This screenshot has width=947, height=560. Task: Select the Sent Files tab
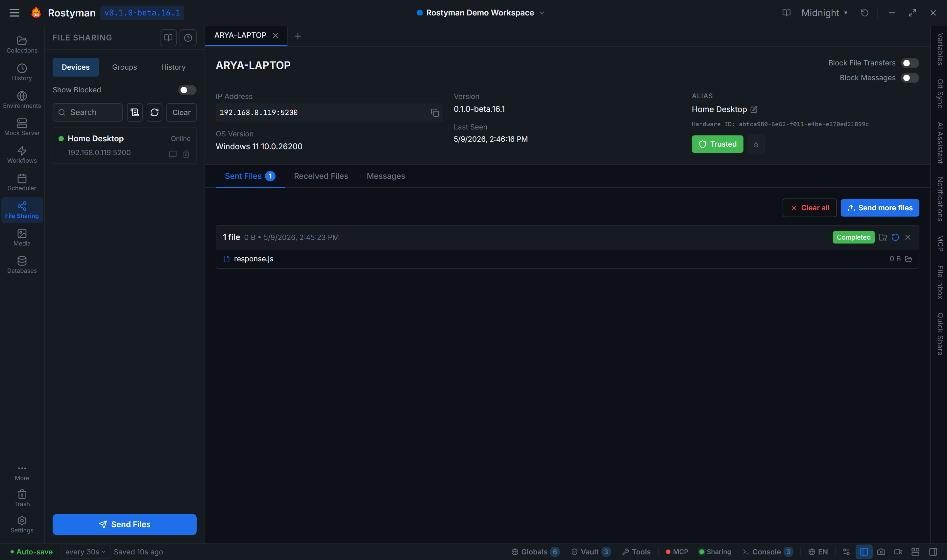click(250, 176)
